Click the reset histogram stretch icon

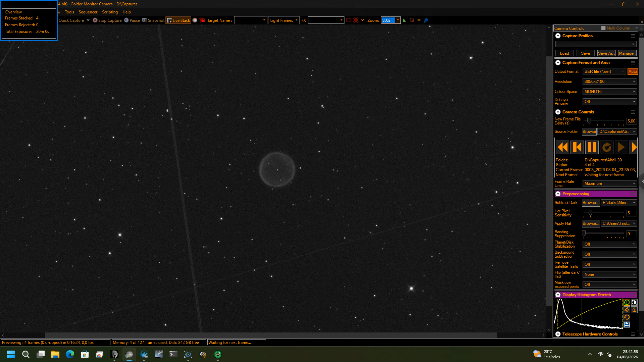627,317
